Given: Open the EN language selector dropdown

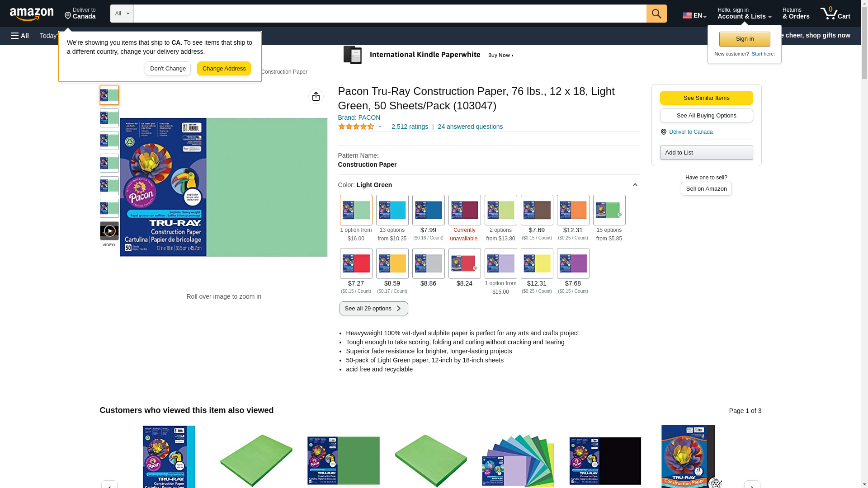Looking at the screenshot, I should pos(694,15).
